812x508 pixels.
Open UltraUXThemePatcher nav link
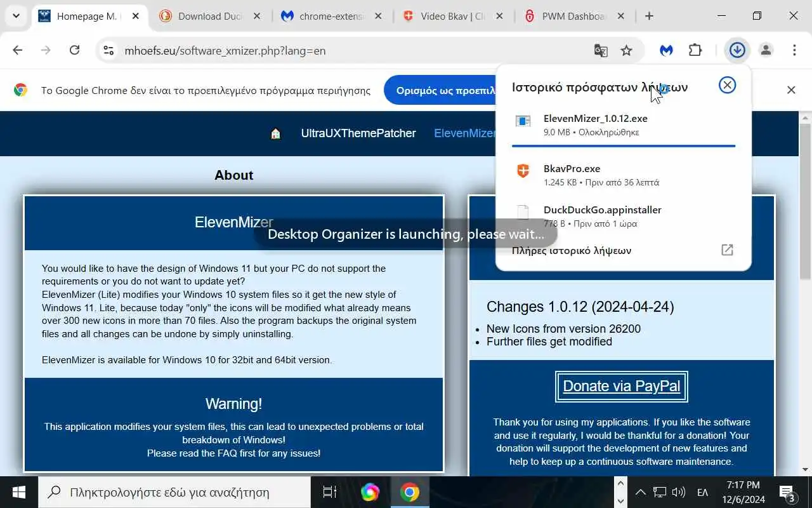(358, 133)
